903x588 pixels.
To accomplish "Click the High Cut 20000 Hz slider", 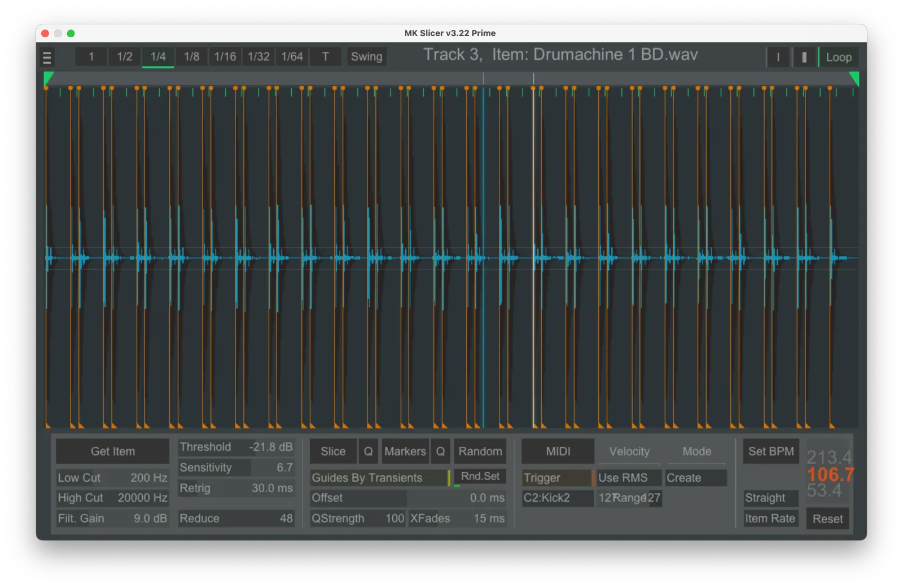I will [112, 498].
